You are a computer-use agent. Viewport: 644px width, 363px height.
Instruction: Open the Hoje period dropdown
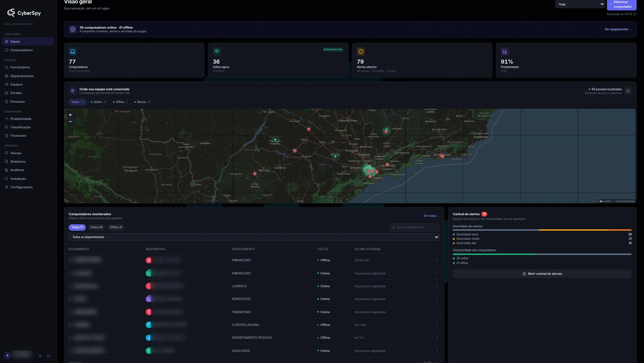click(x=580, y=4)
